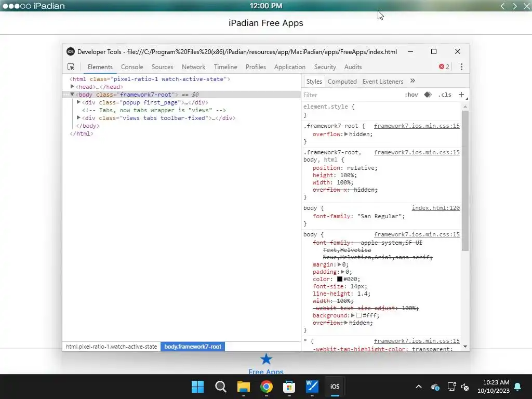Open the Timeline tab

click(225, 67)
